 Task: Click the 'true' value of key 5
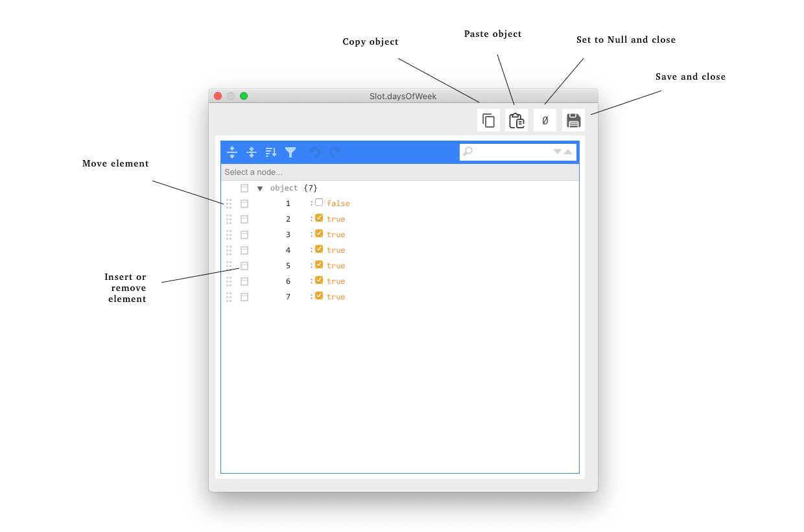[336, 266]
